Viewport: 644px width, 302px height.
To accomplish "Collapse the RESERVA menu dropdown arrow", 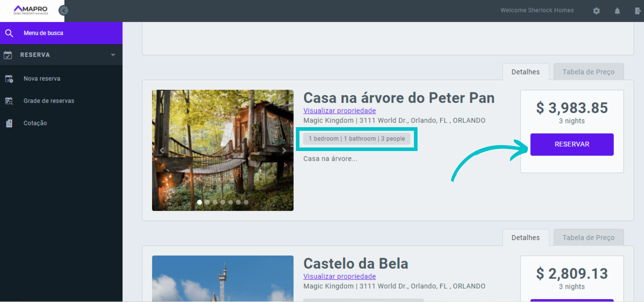I will pos(113,55).
